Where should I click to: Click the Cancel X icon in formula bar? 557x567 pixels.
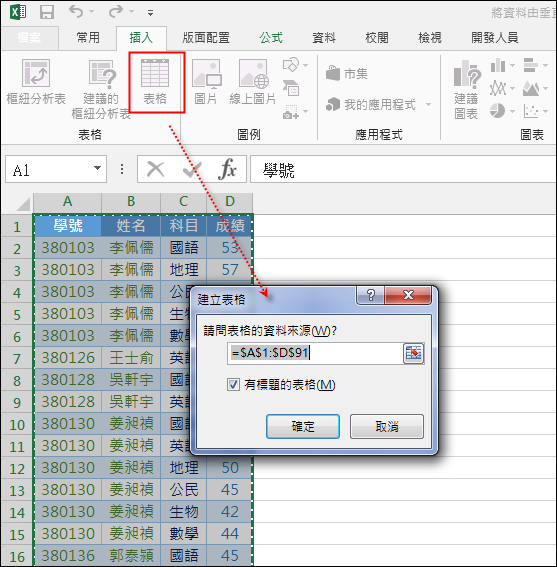[x=156, y=169]
